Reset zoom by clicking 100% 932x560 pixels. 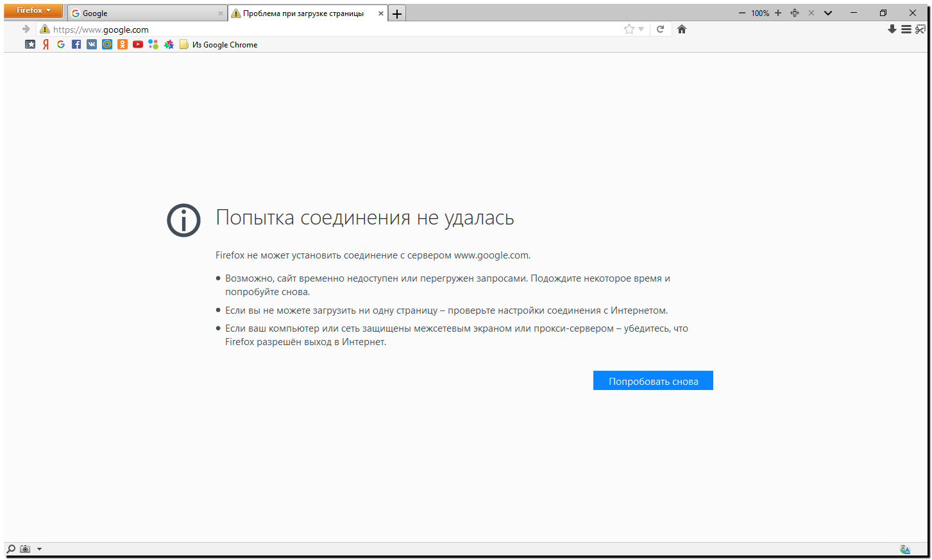click(760, 13)
